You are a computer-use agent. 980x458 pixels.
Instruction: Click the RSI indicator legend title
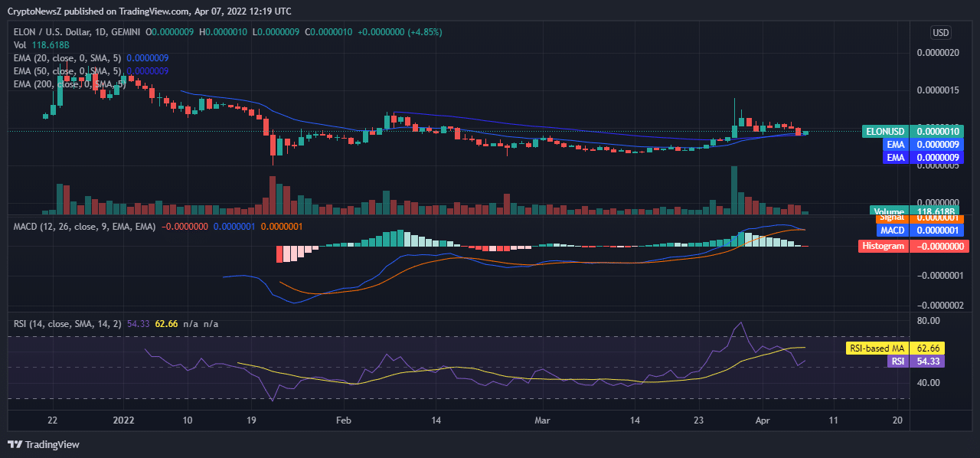(67, 324)
